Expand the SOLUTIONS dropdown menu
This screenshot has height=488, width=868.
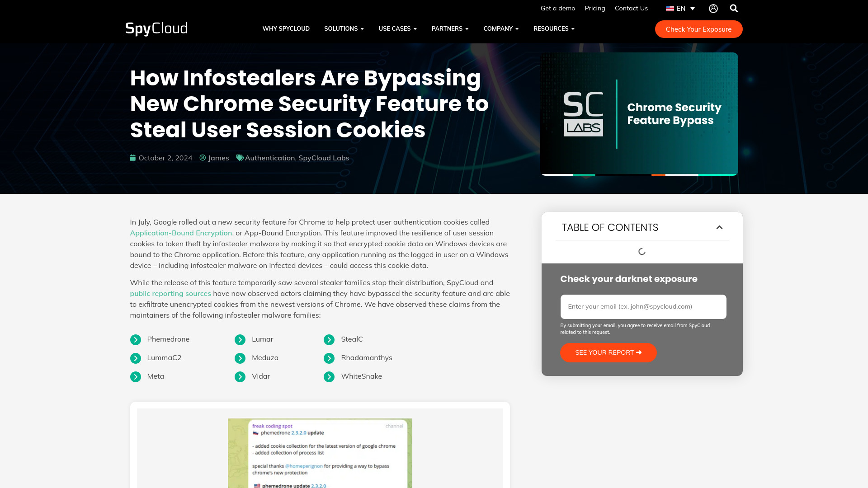(x=344, y=28)
